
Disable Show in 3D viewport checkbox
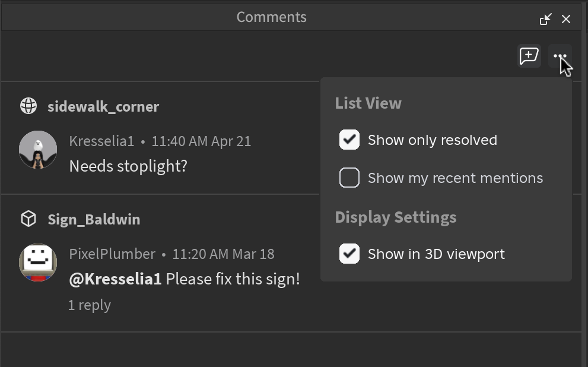[x=349, y=254]
